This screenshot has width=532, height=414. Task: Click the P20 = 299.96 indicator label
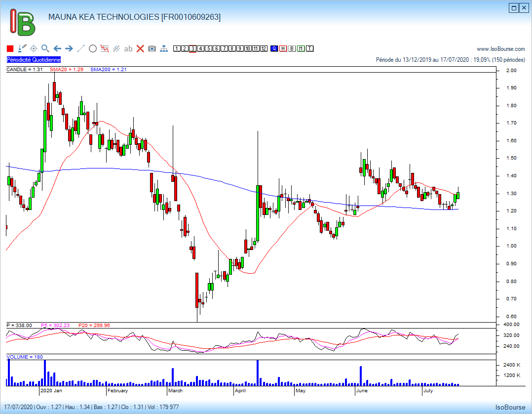tap(94, 326)
